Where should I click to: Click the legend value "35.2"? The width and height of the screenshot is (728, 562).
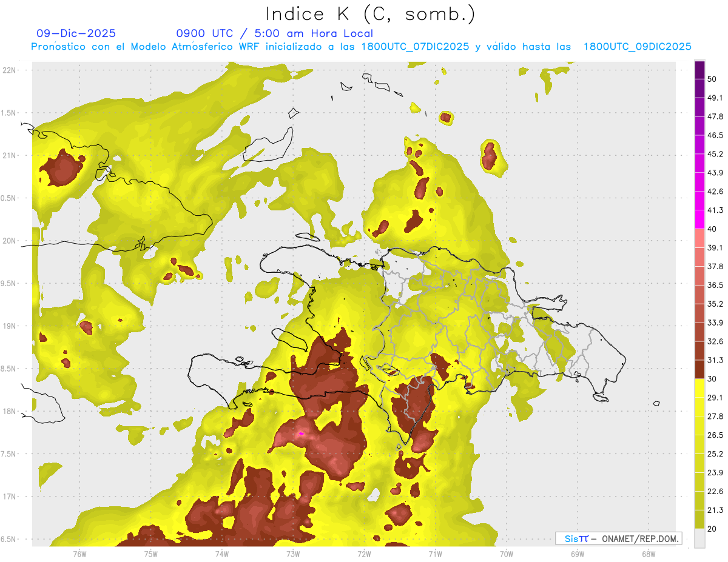pos(715,304)
